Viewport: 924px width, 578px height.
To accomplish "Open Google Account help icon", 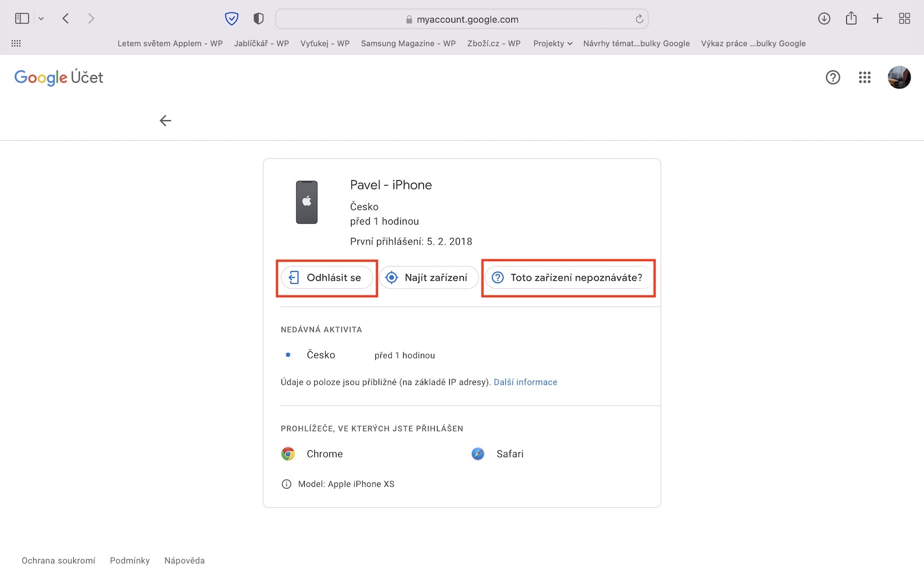I will pos(833,77).
